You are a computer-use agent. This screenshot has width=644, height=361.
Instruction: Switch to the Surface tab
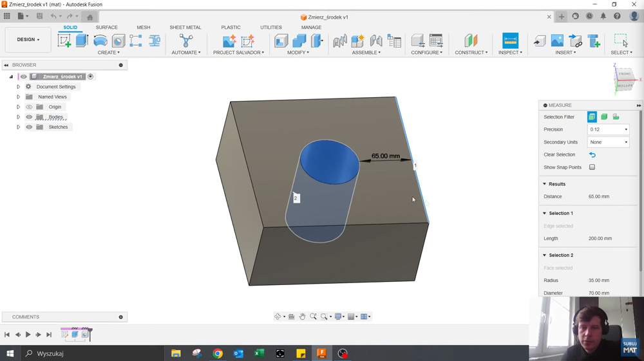tap(106, 28)
